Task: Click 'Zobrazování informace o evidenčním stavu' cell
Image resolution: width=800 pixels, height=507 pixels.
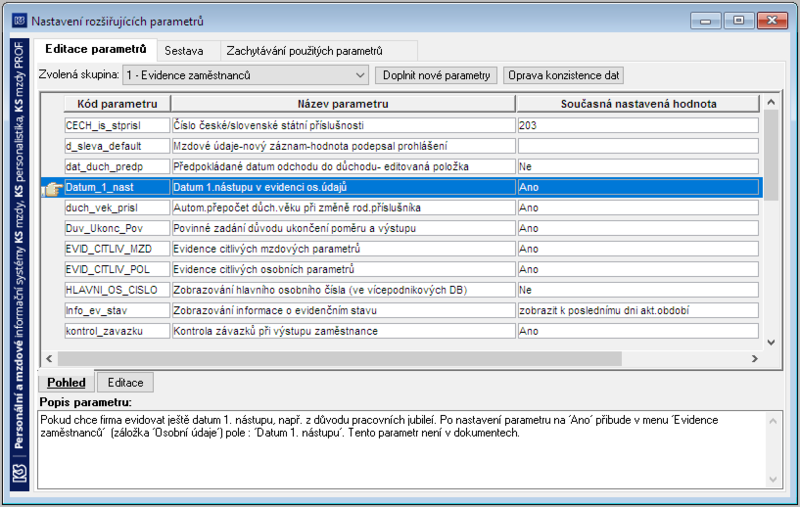Action: [x=343, y=311]
